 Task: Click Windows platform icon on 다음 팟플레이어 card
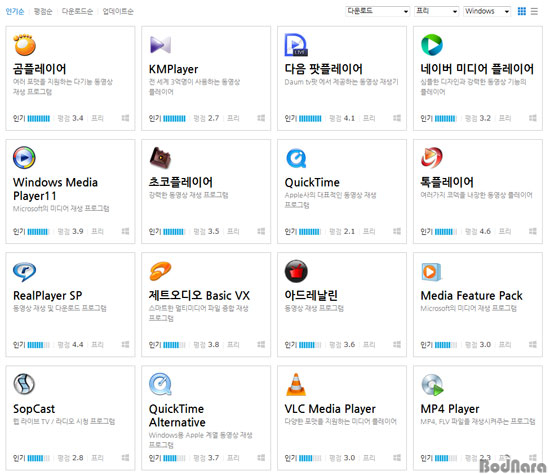397,118
